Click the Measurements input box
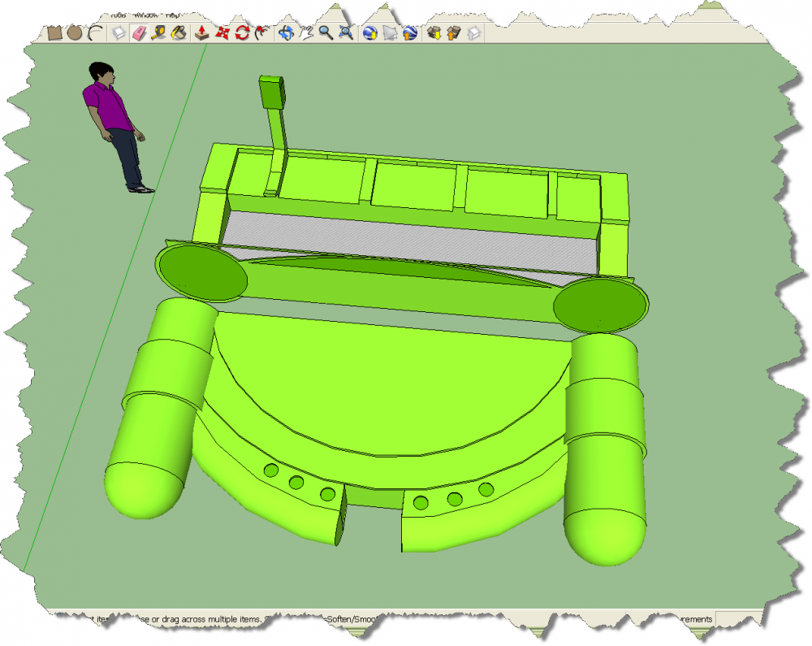The height and width of the screenshot is (646, 812). [x=735, y=619]
